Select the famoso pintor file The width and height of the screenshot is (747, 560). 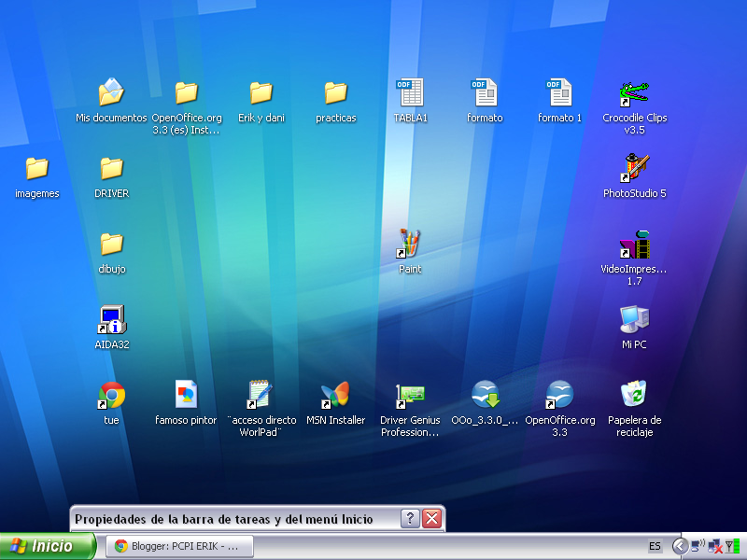click(186, 394)
